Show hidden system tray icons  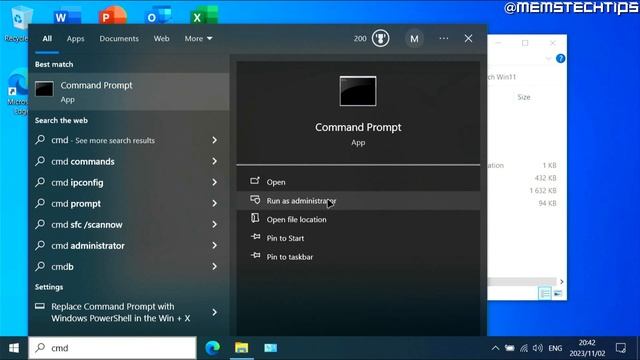tap(495, 348)
